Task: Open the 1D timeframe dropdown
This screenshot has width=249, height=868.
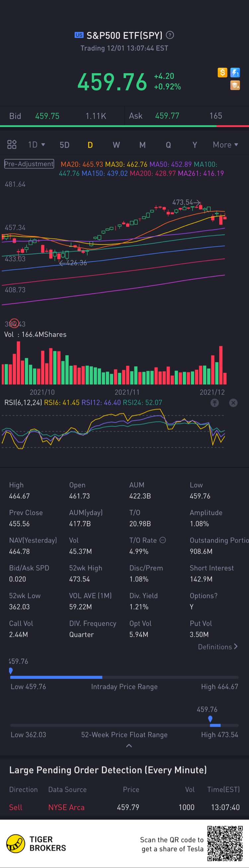Action: 36,145
